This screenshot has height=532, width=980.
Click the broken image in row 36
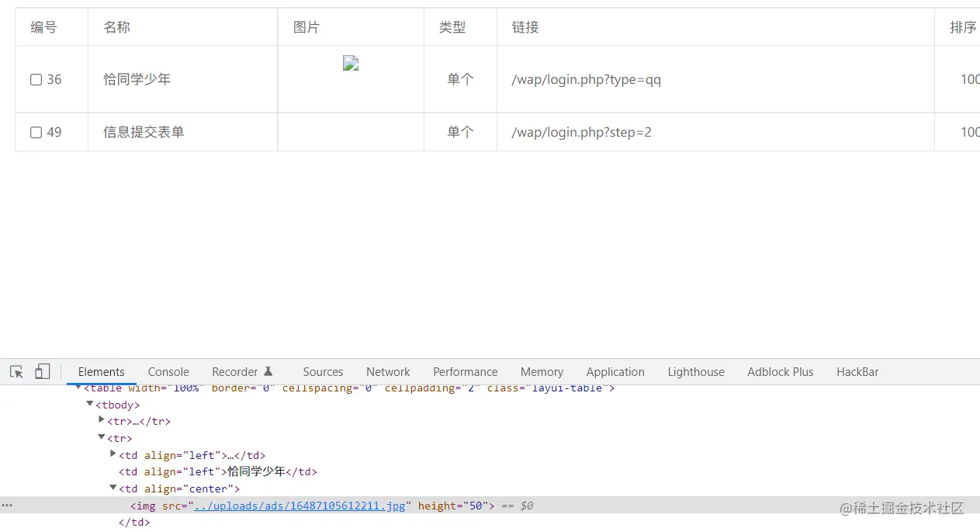pos(351,64)
